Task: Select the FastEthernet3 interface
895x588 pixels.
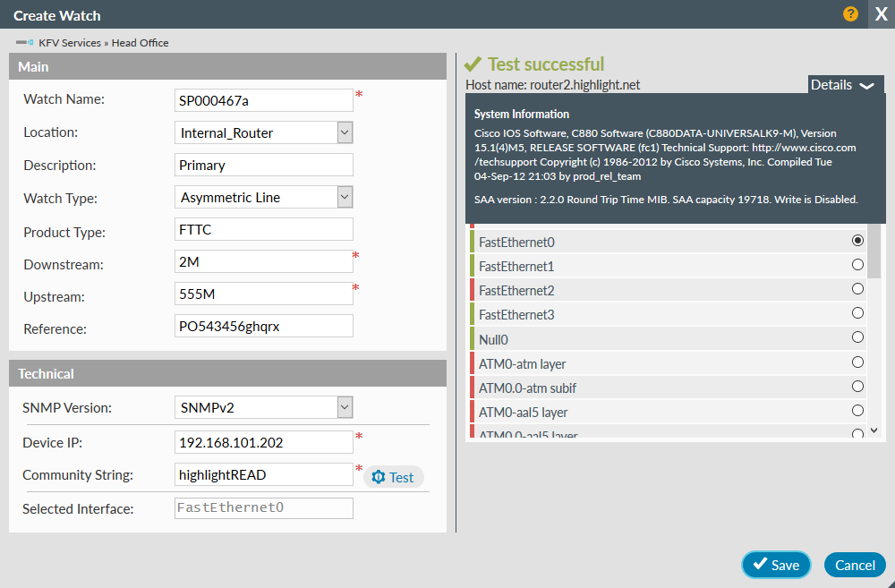Action: [x=857, y=312]
